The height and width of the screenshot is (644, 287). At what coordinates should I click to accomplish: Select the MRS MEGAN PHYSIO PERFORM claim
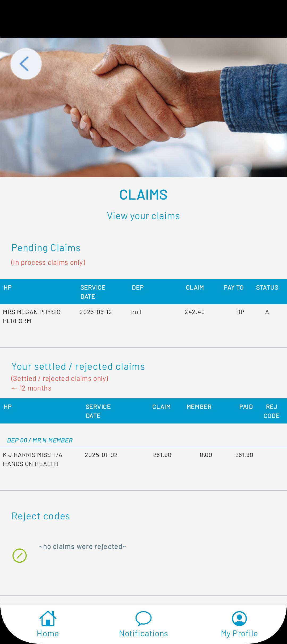tap(32, 316)
